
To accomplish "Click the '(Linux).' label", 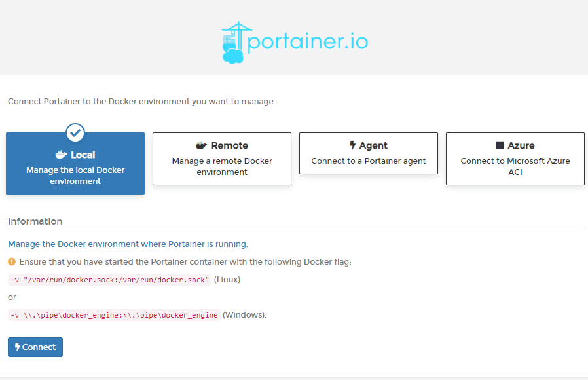I will point(228,280).
